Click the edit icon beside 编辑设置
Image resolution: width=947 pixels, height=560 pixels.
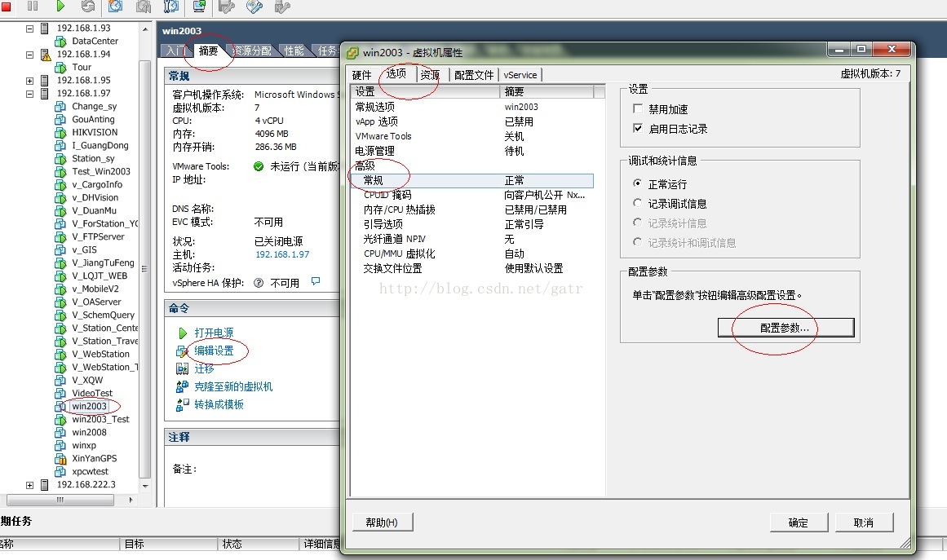pos(182,351)
